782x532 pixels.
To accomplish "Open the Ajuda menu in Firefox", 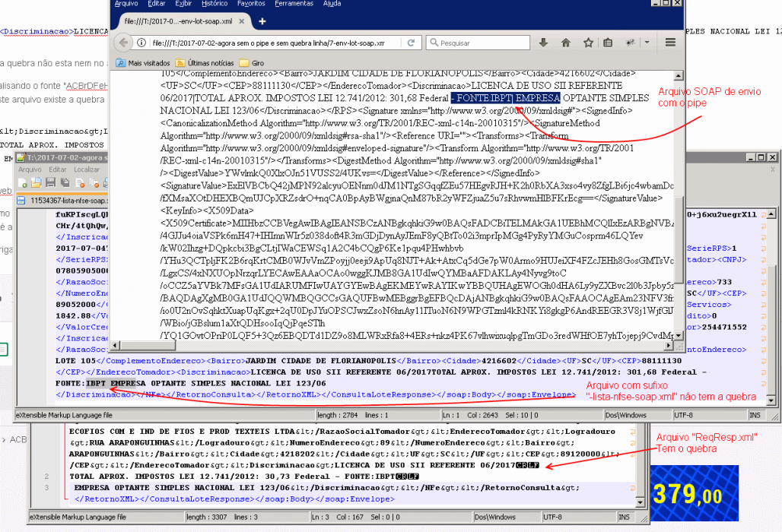I will (332, 4).
